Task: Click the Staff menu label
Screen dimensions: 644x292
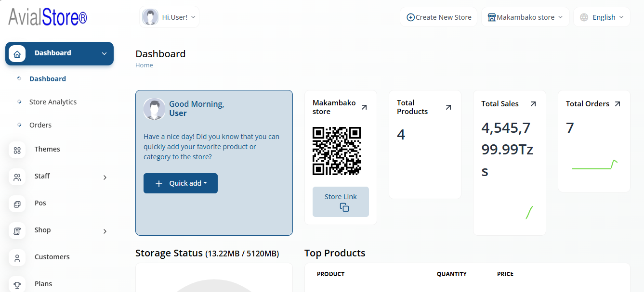Action: point(42,176)
